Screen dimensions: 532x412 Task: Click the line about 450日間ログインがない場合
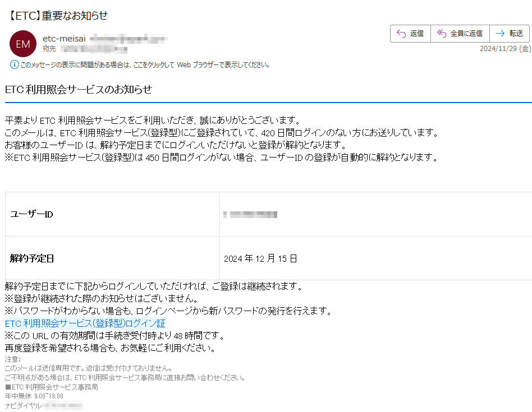coord(222,157)
